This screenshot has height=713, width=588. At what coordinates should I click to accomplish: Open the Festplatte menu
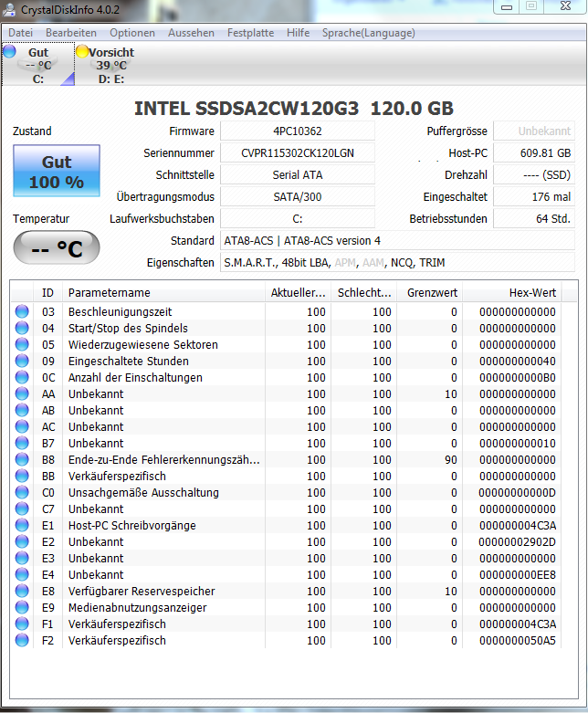[x=250, y=33]
